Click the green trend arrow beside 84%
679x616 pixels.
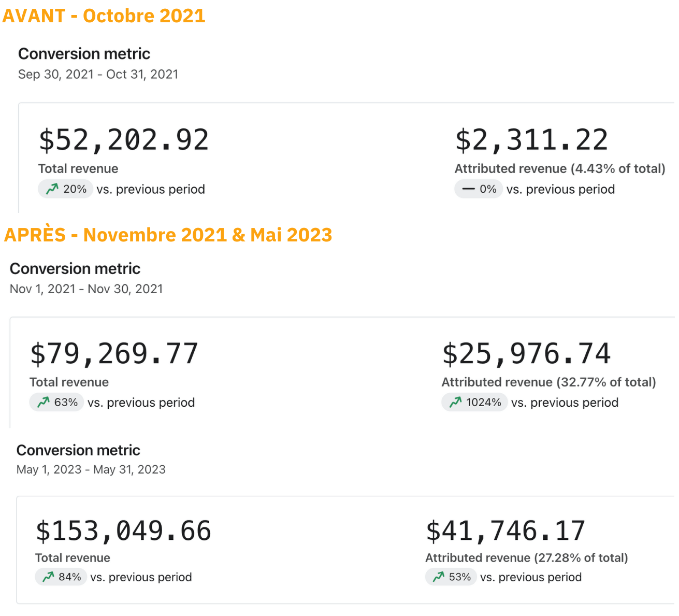tap(48, 577)
